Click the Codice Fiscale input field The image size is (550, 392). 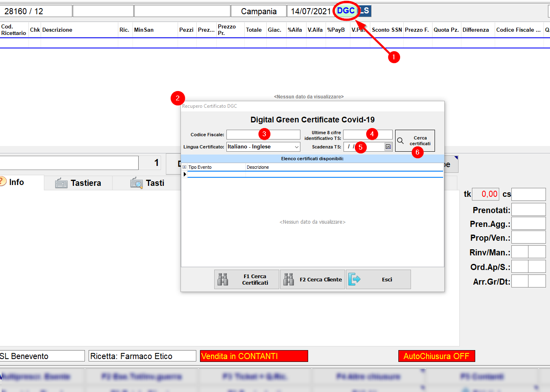pyautogui.click(x=244, y=135)
